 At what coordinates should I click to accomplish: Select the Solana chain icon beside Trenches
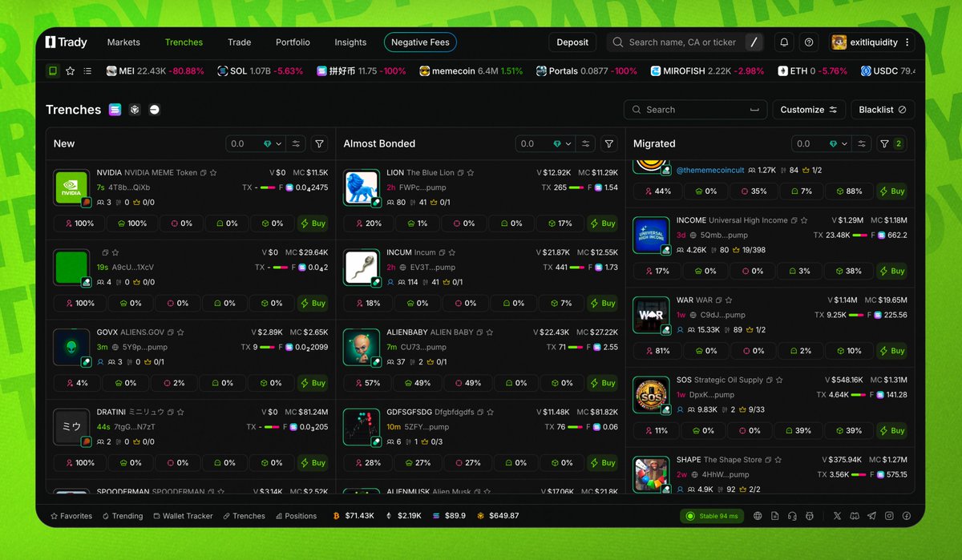click(115, 110)
